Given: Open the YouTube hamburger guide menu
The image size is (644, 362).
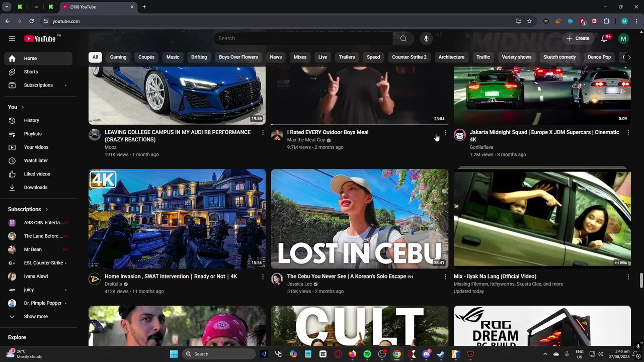Looking at the screenshot, I should click(x=12, y=39).
